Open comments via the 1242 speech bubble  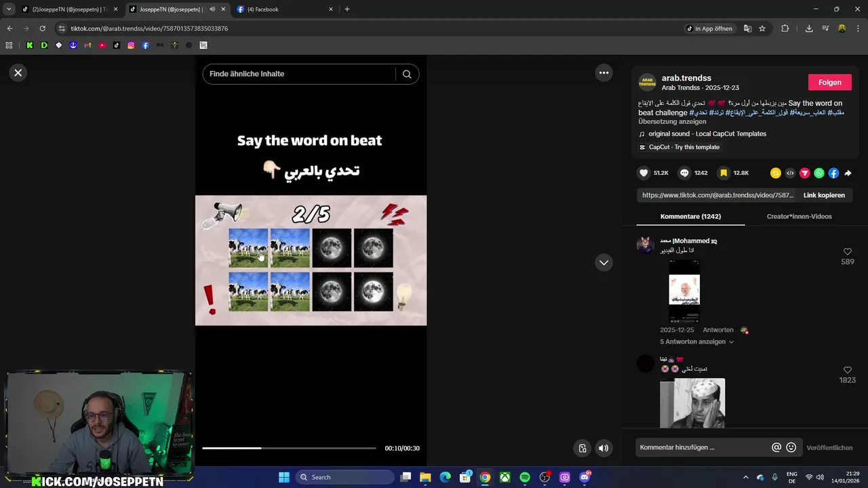[684, 173]
